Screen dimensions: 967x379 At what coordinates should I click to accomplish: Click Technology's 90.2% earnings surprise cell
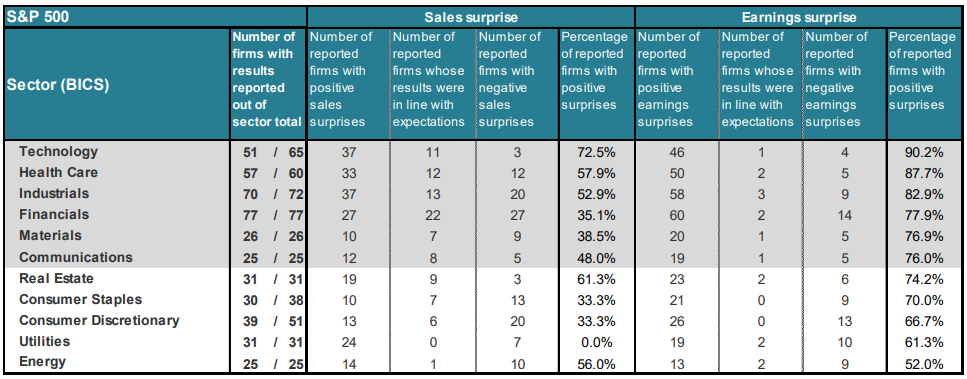click(x=926, y=152)
